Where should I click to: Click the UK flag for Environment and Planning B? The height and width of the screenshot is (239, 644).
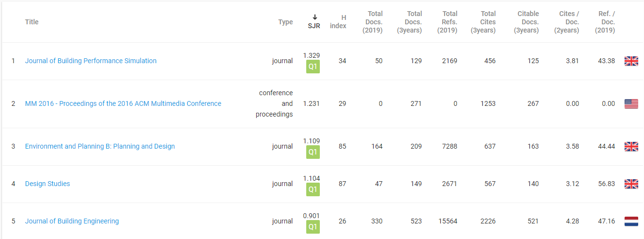(631, 147)
